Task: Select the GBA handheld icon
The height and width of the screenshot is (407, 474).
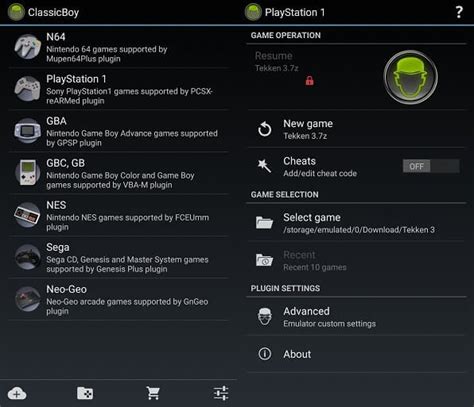Action: point(28,131)
